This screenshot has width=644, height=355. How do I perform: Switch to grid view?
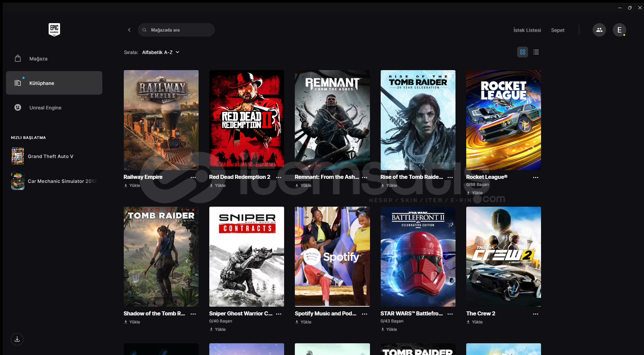(522, 52)
